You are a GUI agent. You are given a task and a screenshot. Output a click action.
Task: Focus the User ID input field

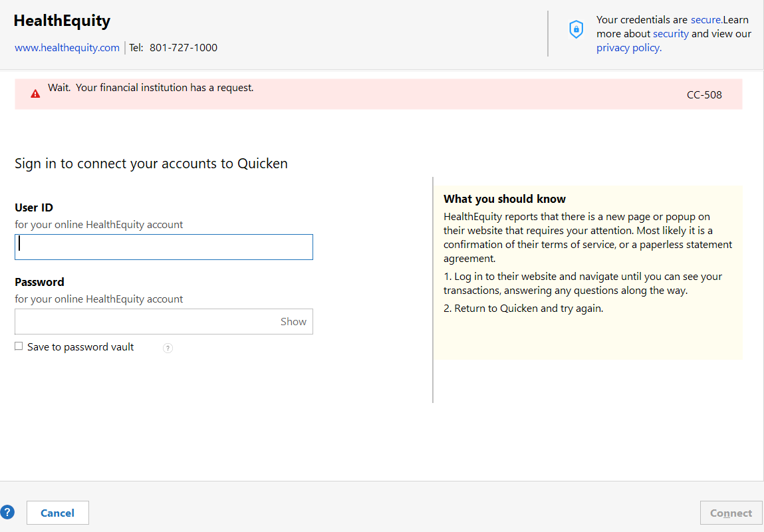pyautogui.click(x=164, y=247)
